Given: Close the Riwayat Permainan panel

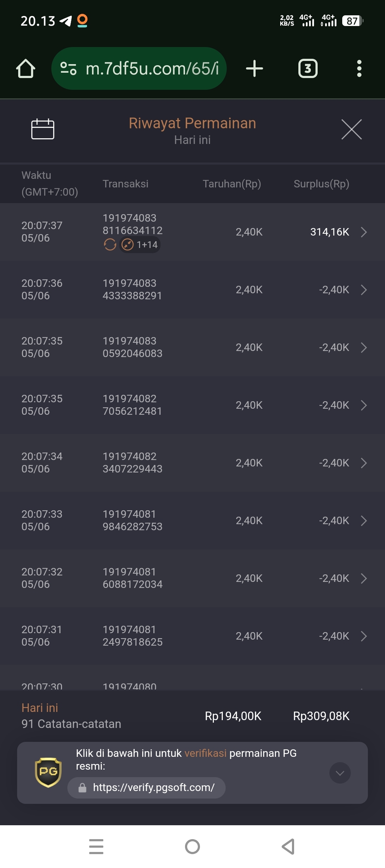Looking at the screenshot, I should (x=351, y=129).
